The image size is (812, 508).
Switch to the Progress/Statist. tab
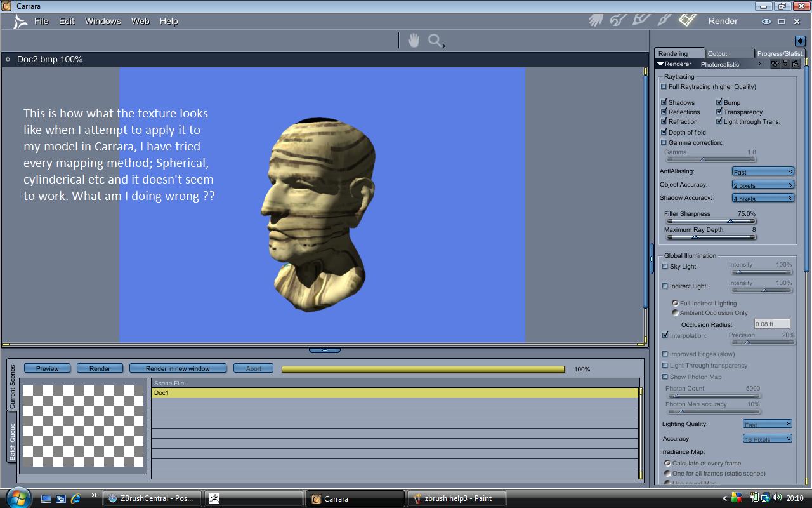click(x=780, y=53)
